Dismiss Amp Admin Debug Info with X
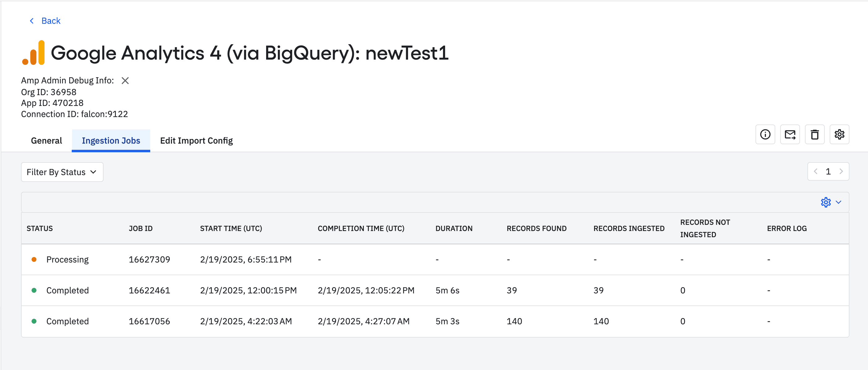The height and width of the screenshot is (370, 868). [x=125, y=81]
